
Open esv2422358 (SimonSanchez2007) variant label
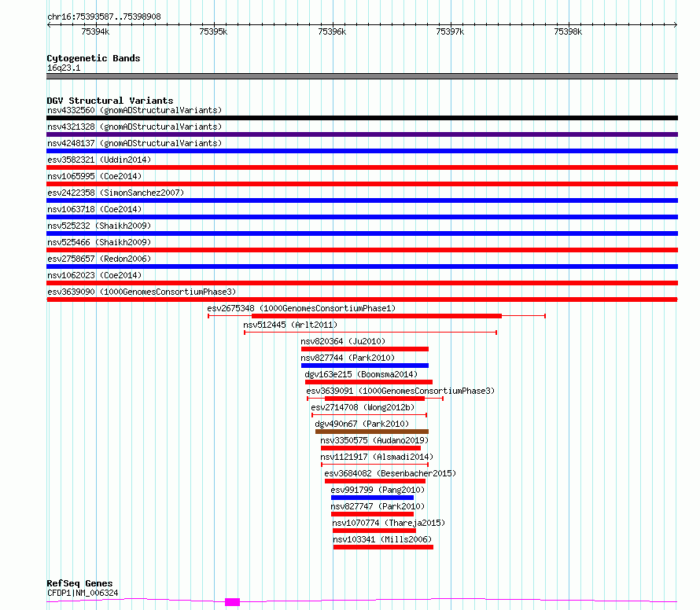(x=116, y=193)
